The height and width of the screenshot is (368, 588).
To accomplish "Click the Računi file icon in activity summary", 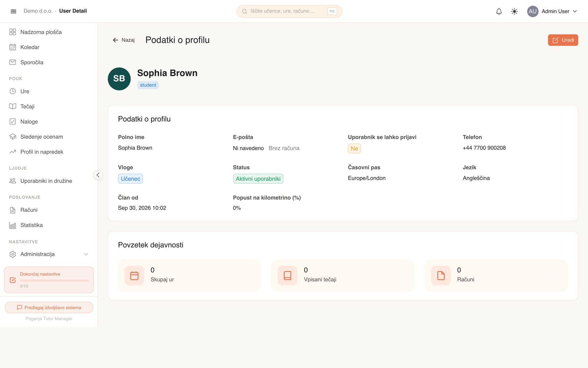I will [441, 276].
